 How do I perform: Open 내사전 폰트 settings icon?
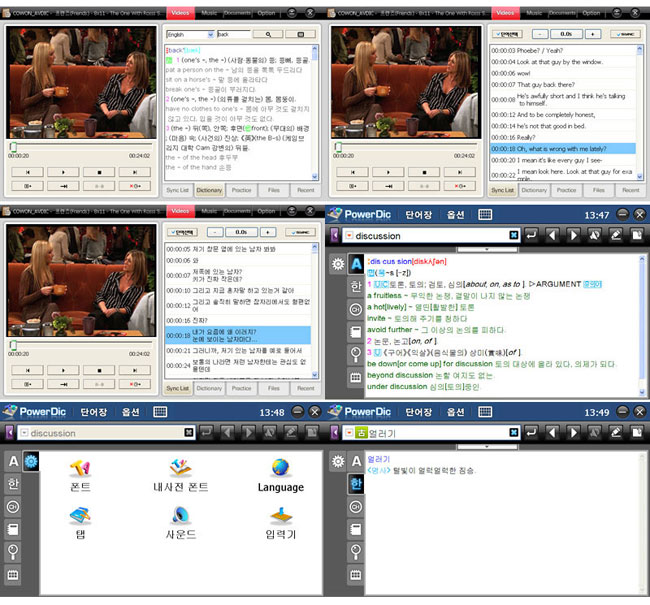tap(180, 475)
